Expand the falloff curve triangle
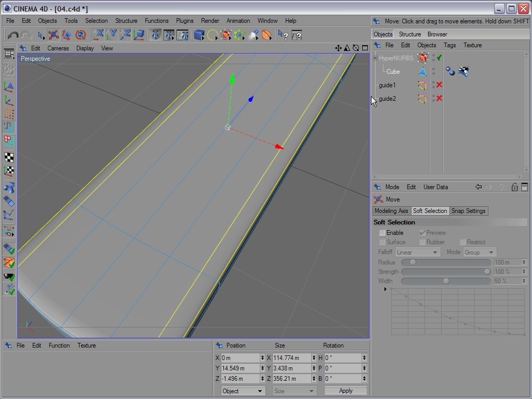The width and height of the screenshot is (532, 399). pos(385,289)
